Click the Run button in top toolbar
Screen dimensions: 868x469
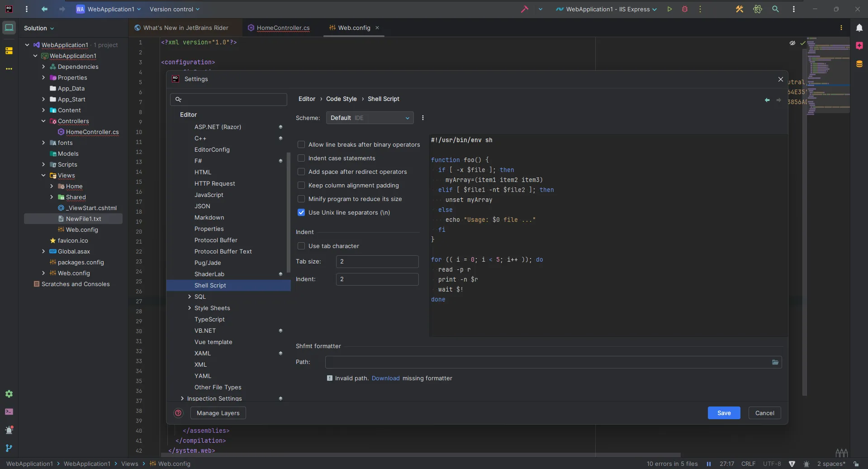669,9
